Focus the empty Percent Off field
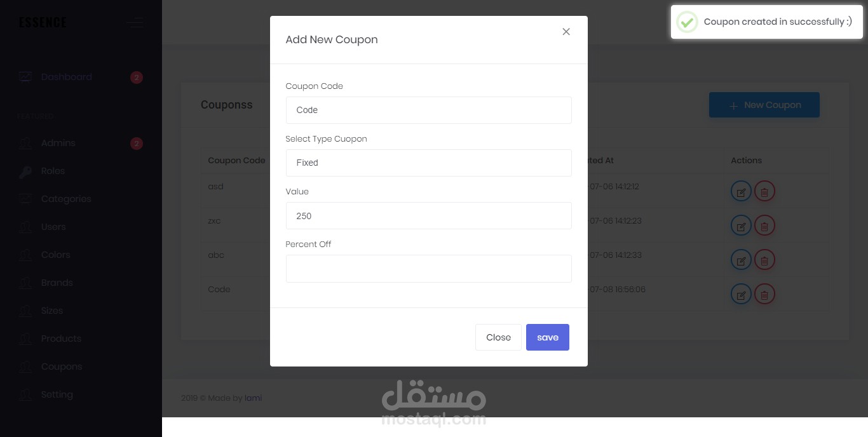Screen dimensions: 868x437 click(428, 269)
